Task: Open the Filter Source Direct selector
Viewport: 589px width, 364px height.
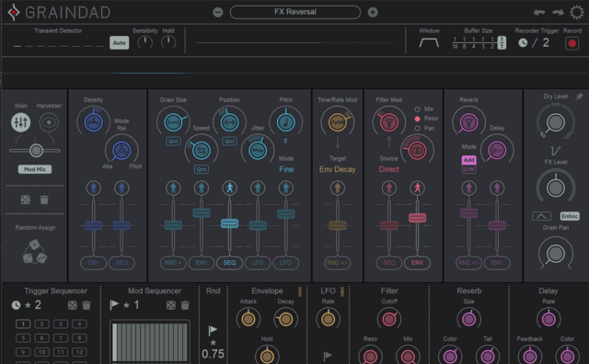Action: pyautogui.click(x=388, y=169)
